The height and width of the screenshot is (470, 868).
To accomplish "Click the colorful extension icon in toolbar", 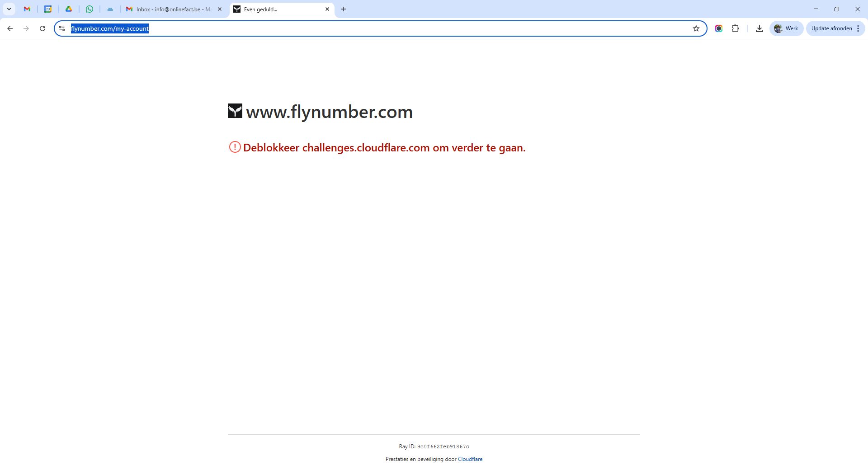I will point(719,28).
